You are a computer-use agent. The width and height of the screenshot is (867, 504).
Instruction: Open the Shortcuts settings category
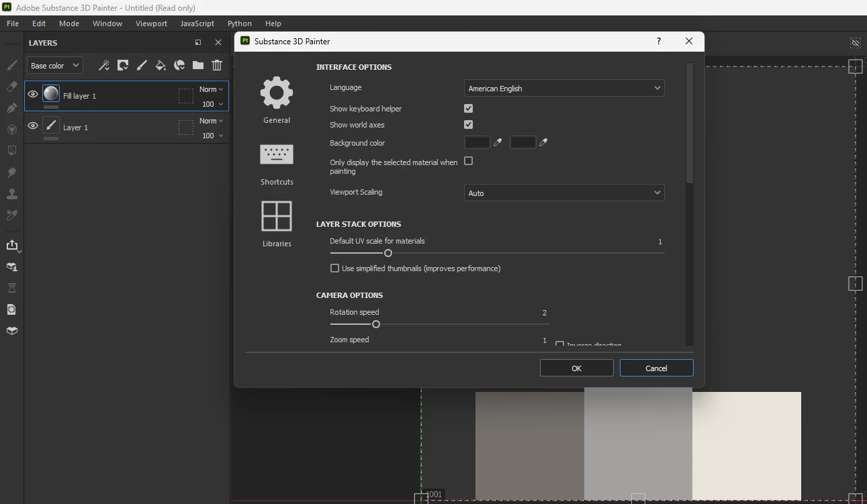pyautogui.click(x=277, y=164)
